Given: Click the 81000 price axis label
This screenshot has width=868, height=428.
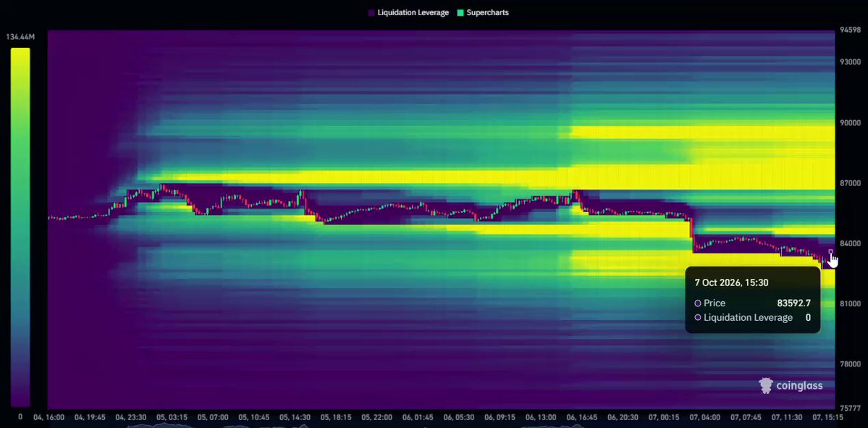Looking at the screenshot, I should click(849, 303).
